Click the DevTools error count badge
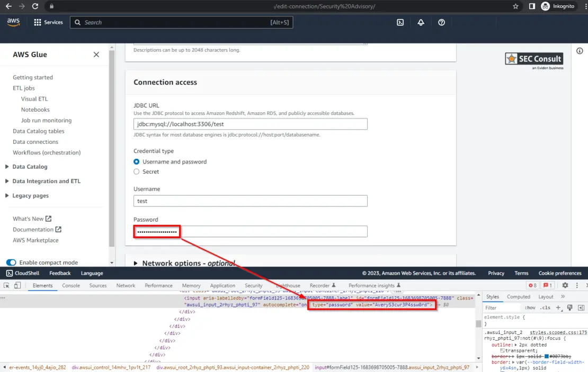 click(533, 285)
